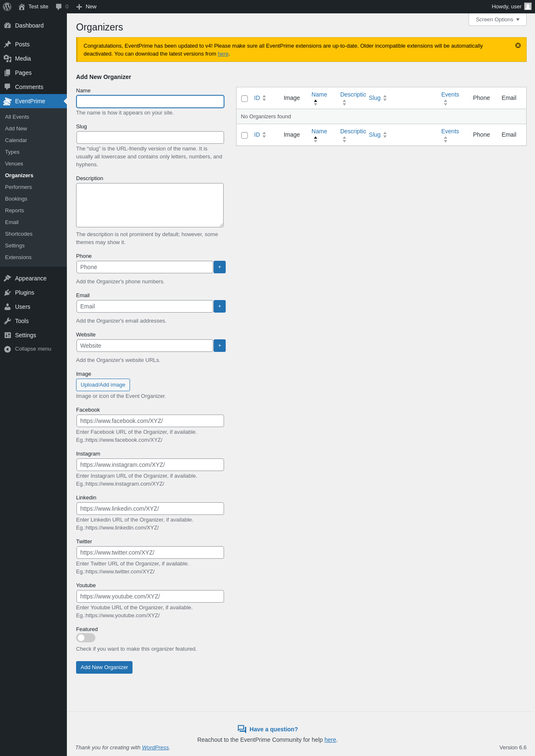535x756 pixels.
Task: Sort by ID in table footer
Action: 260,135
